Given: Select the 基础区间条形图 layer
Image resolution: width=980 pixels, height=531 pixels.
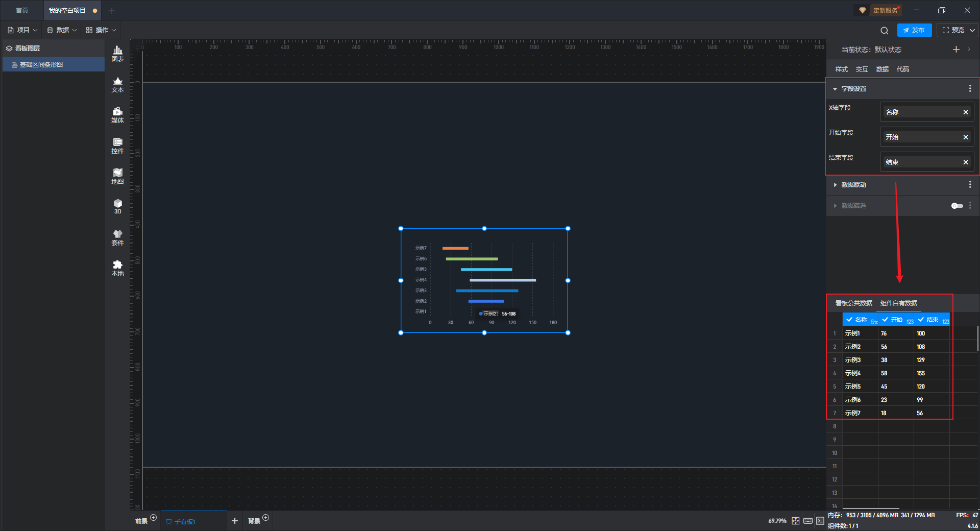Looking at the screenshot, I should click(41, 65).
